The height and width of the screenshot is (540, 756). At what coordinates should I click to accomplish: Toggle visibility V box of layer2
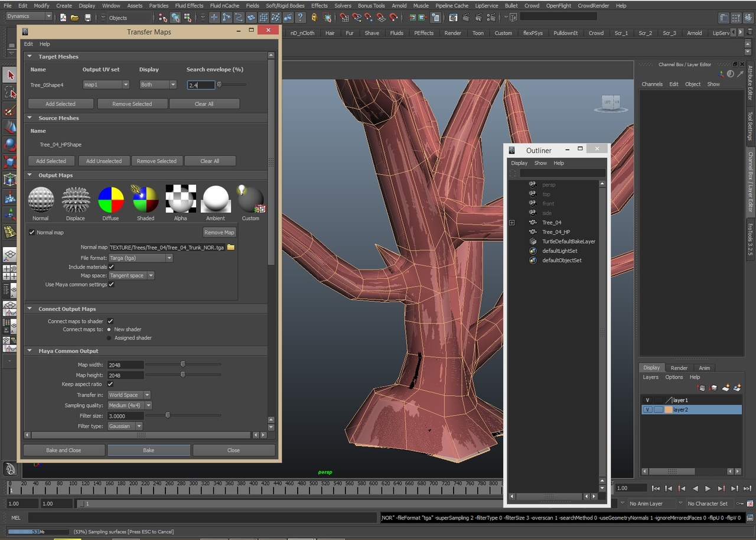point(647,409)
